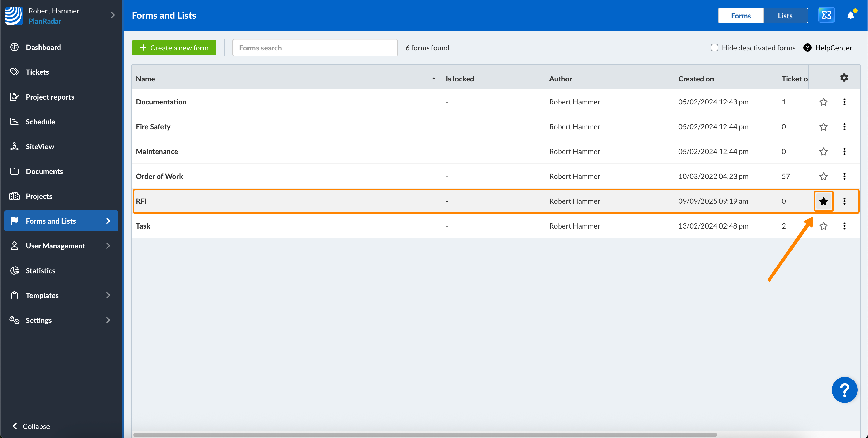Open the three-dot menu for Documentation
This screenshot has width=868, height=438.
click(844, 102)
